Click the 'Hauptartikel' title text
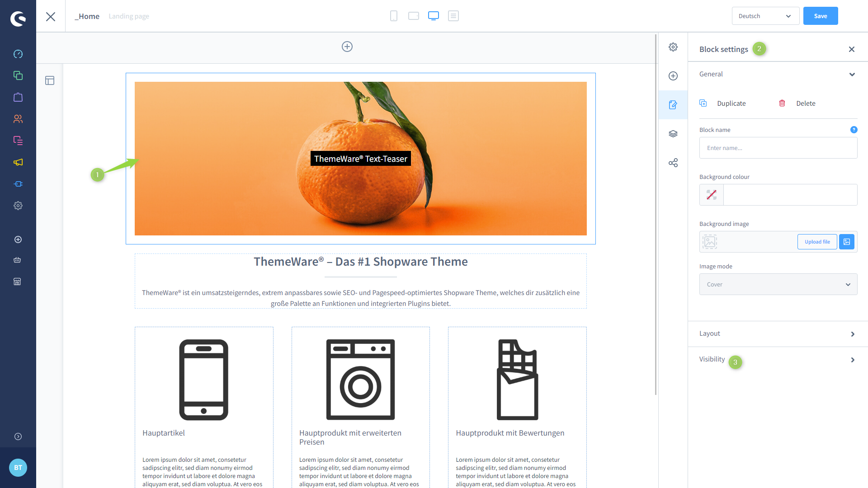The width and height of the screenshot is (868, 488). (164, 433)
